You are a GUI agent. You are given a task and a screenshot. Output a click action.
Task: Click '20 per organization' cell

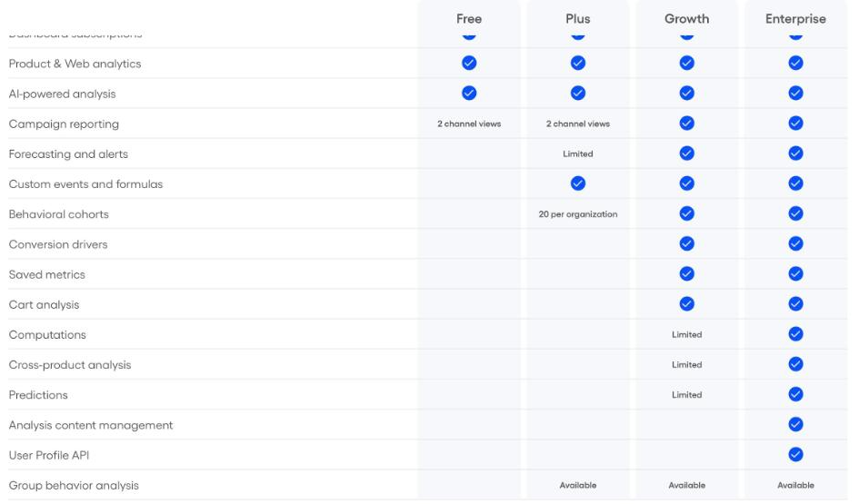click(x=578, y=214)
